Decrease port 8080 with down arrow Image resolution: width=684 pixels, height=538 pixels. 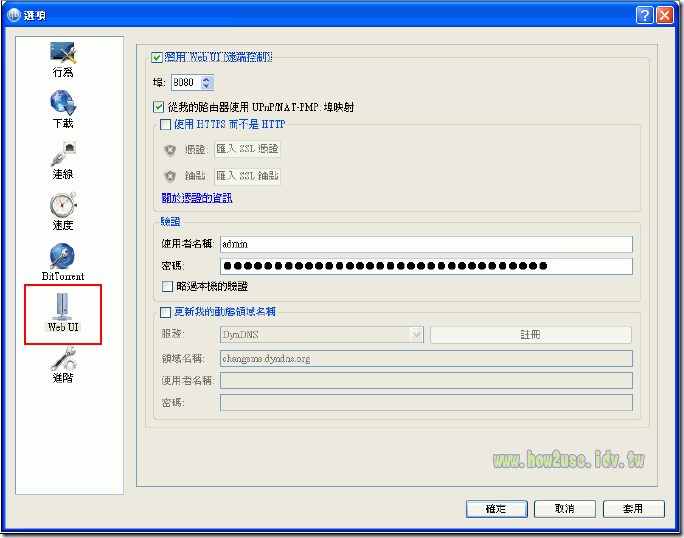click(x=207, y=87)
